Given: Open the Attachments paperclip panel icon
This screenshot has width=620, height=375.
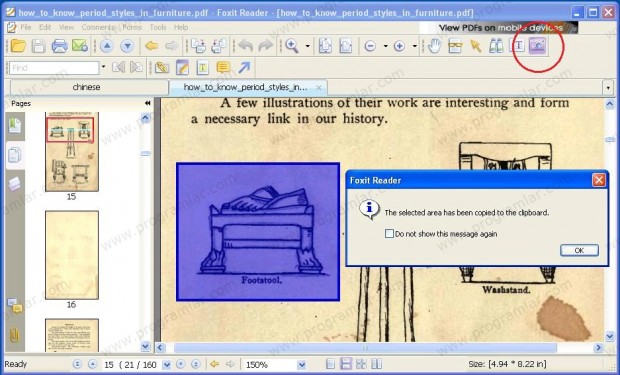Looking at the screenshot, I should coord(15,335).
